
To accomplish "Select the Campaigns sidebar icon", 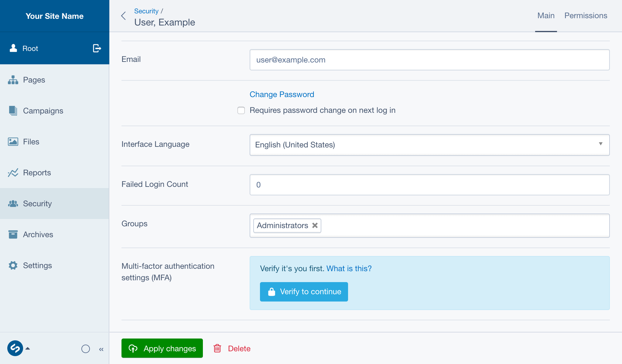I will coord(13,111).
